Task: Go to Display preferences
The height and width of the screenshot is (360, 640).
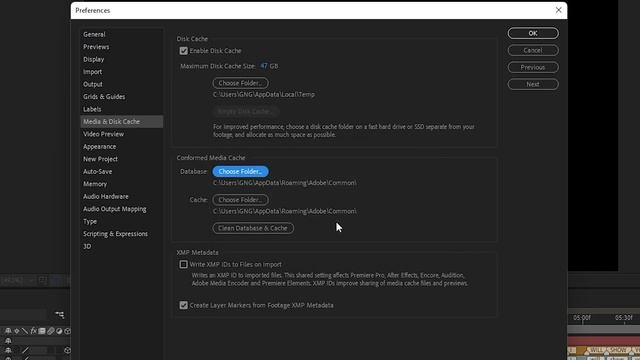Action: click(93, 59)
